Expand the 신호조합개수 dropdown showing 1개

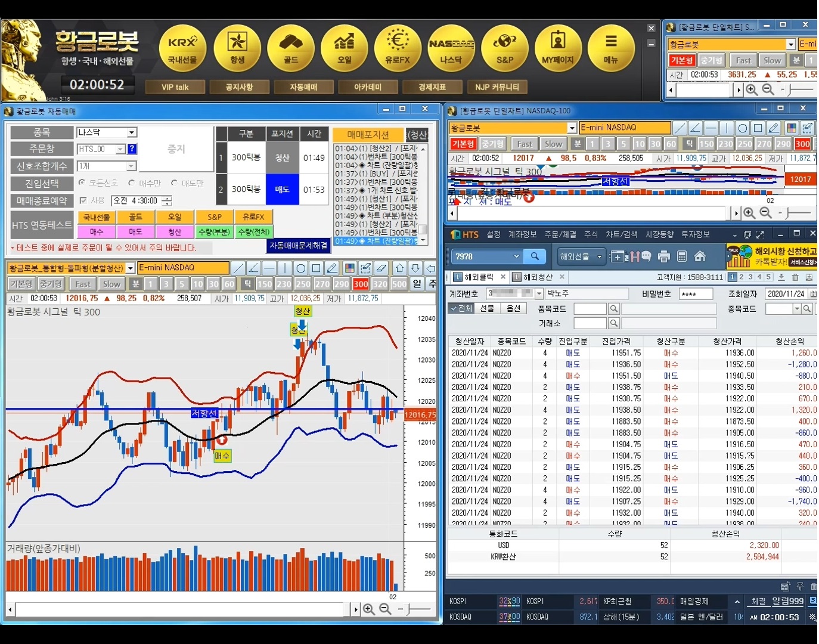tap(132, 166)
